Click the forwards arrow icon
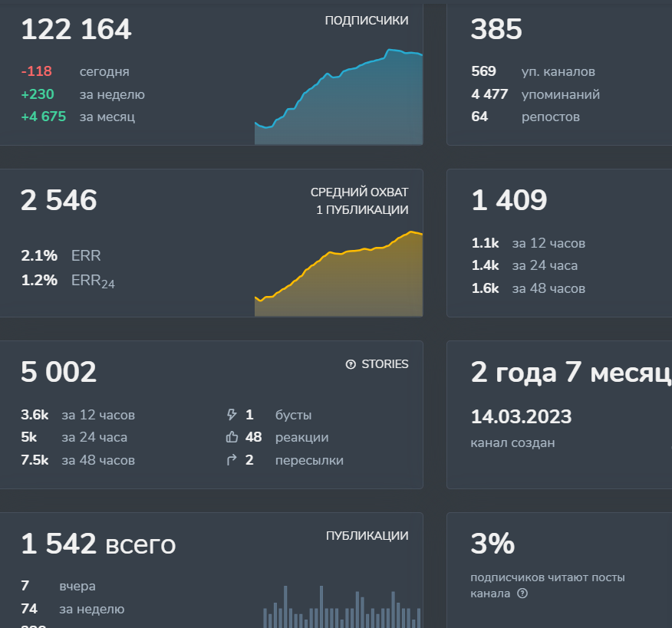 point(232,460)
